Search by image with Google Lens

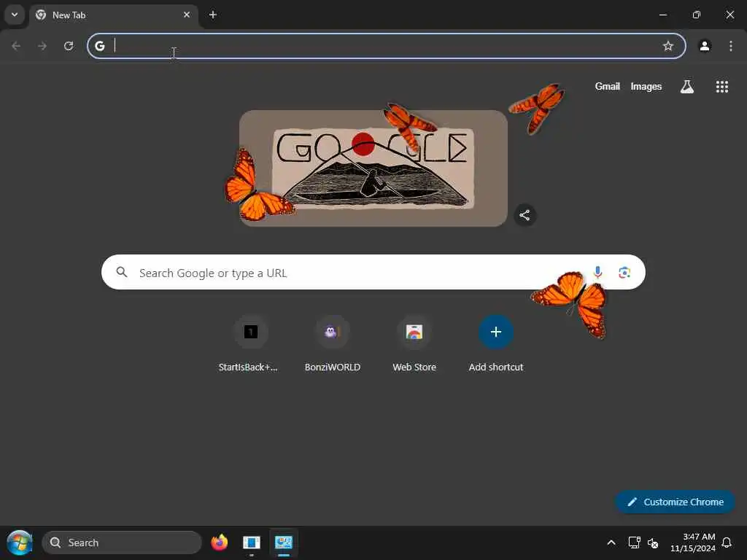pos(624,273)
